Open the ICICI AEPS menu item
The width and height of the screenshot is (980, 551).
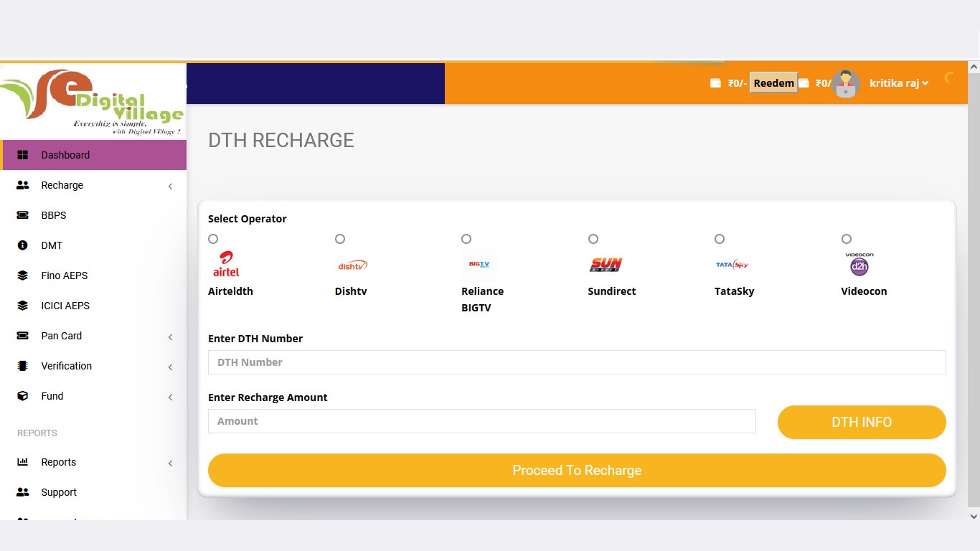pos(93,306)
